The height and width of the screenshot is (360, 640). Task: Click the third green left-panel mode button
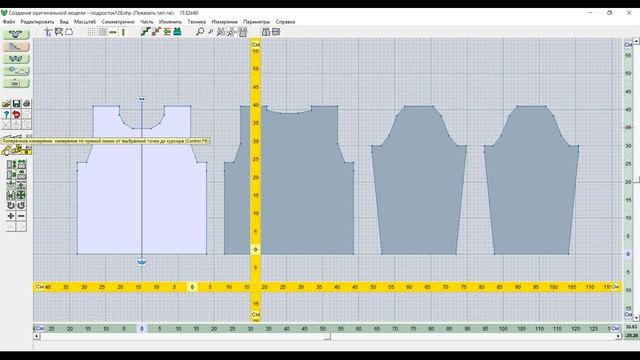(x=16, y=59)
